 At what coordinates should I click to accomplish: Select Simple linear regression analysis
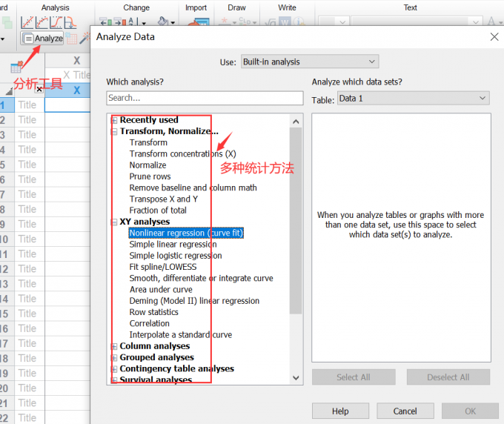pos(173,244)
